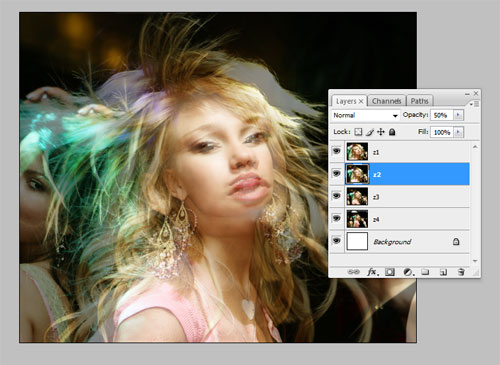Close the Layers panel window
The width and height of the screenshot is (500, 365).
[476, 93]
